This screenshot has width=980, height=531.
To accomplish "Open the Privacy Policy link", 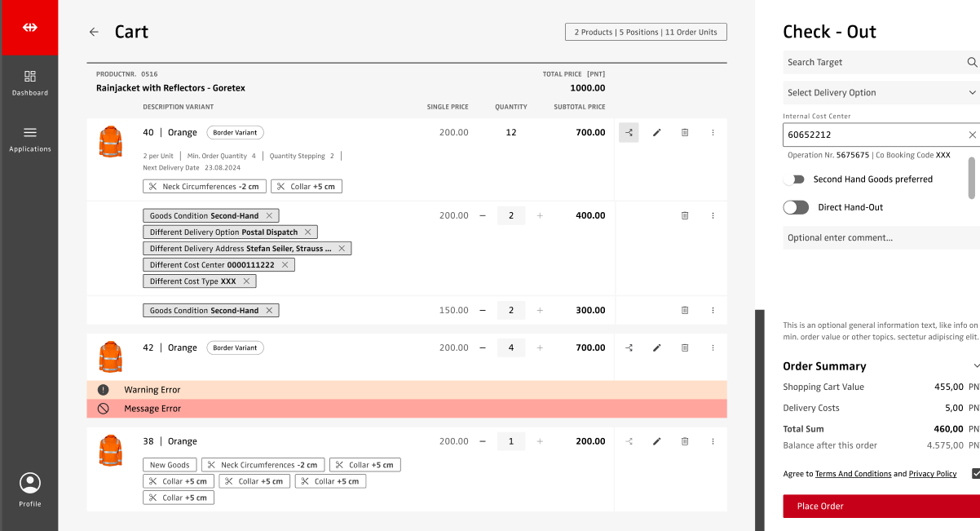I will pyautogui.click(x=933, y=474).
